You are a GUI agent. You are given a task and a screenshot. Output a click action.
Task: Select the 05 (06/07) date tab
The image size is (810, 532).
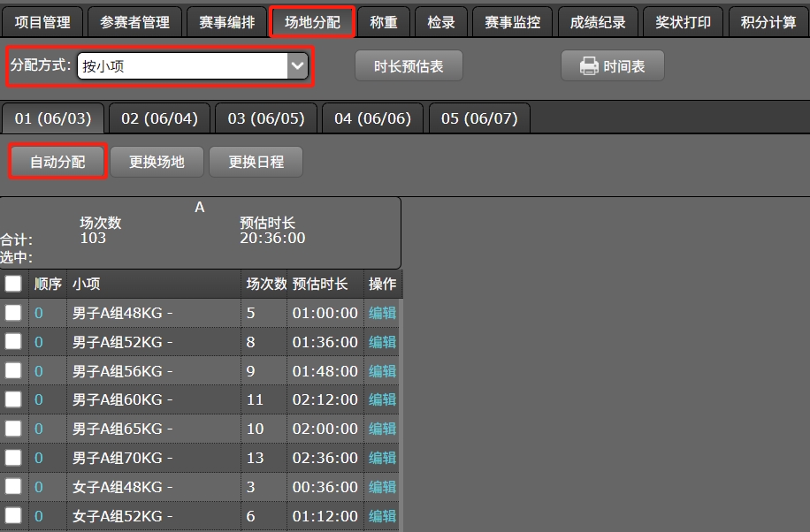[x=478, y=118]
